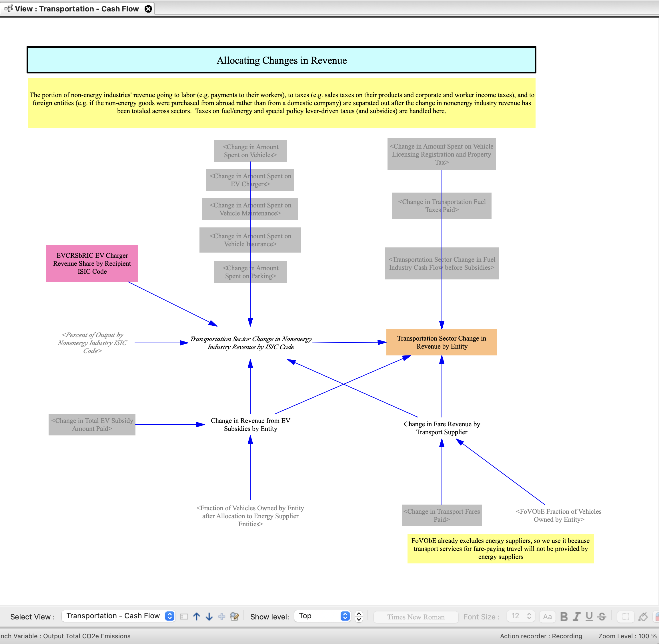Select Transportation Sector Change in Revenue by Entity

tap(442, 342)
